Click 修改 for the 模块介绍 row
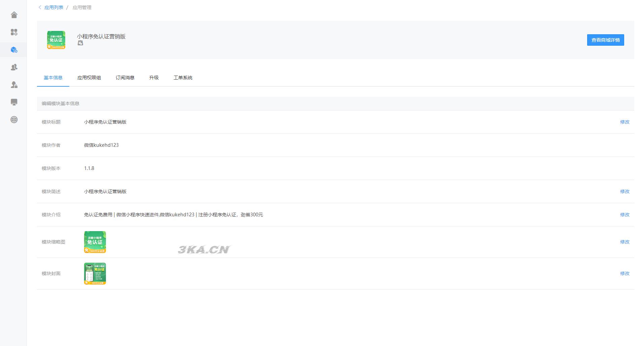Image resolution: width=644 pixels, height=346 pixels. tap(624, 215)
